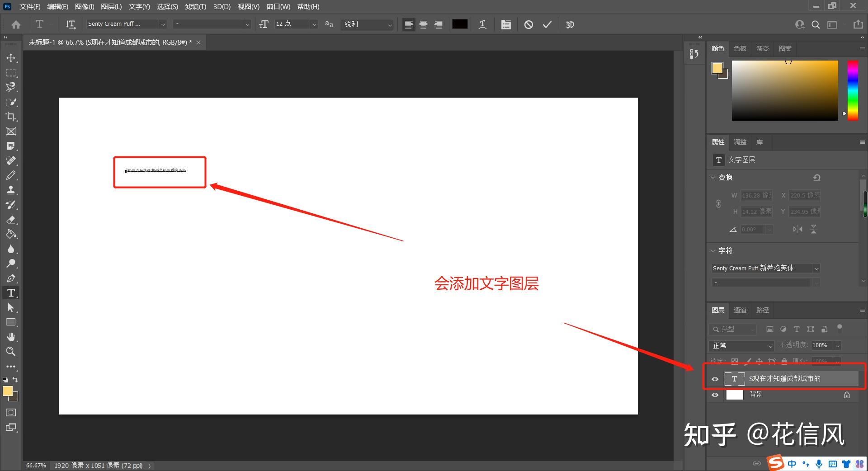This screenshot has height=471, width=868.
Task: Open the 文件(F) menu
Action: 30,6
